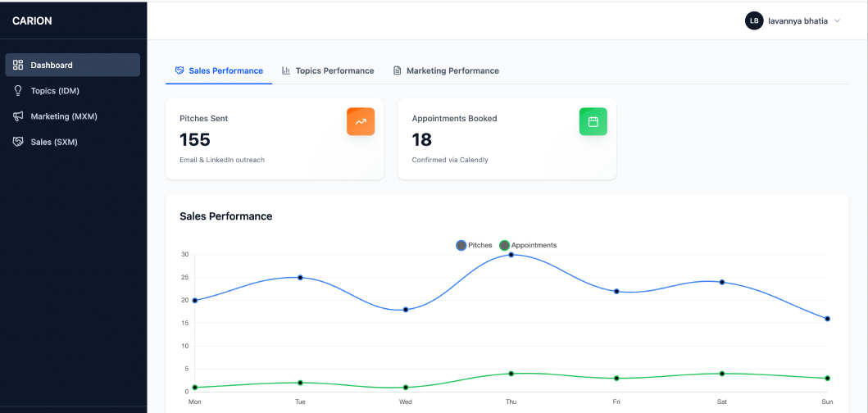The width and height of the screenshot is (868, 413).
Task: Expand the user menu chevron
Action: 837,20
